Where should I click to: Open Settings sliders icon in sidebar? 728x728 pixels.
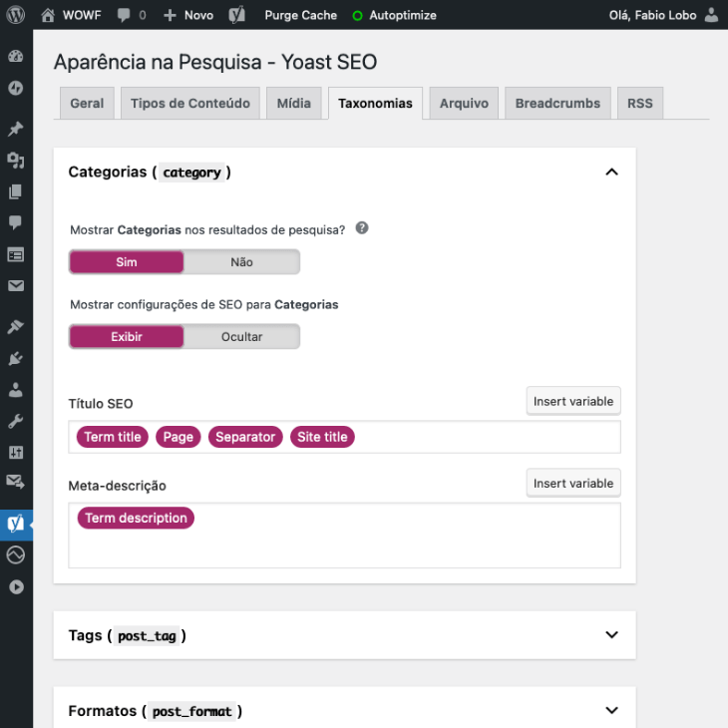pos(16,452)
